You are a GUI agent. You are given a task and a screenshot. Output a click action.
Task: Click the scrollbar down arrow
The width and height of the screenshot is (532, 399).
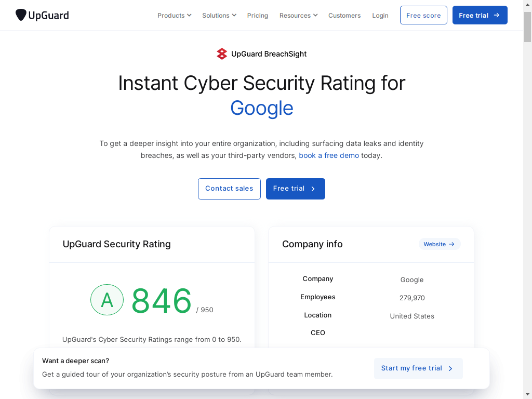(528, 395)
